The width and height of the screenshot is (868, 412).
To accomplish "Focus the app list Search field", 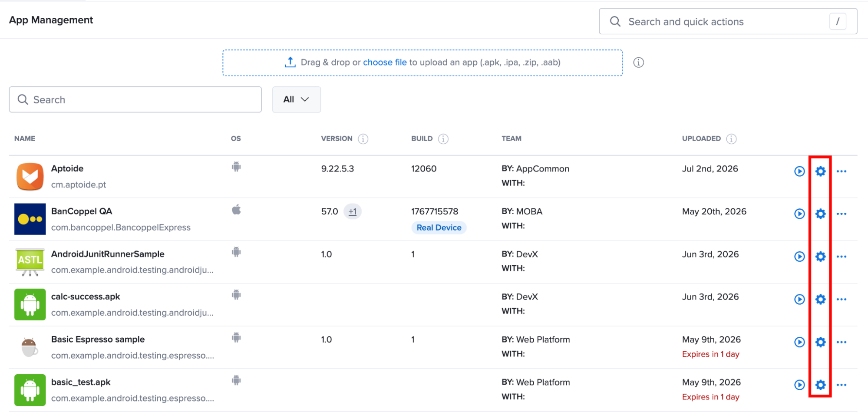I will [135, 99].
